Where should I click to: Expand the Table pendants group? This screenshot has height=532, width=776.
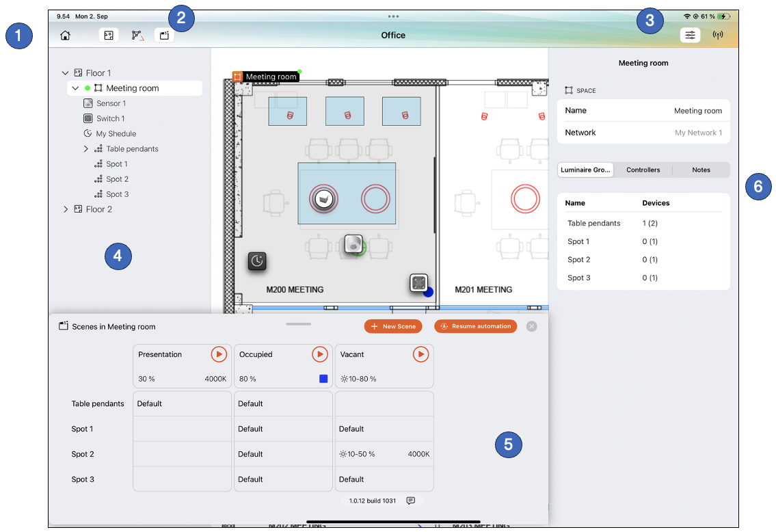(x=85, y=148)
